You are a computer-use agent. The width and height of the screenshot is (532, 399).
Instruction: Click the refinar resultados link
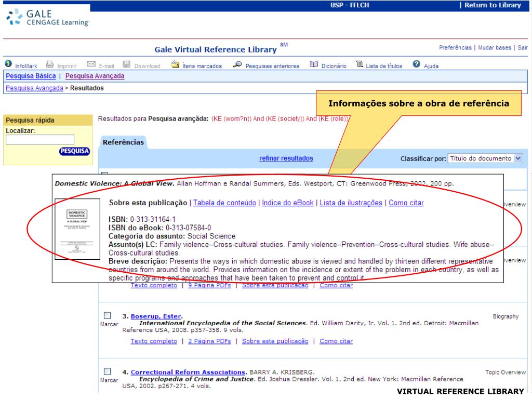tap(286, 158)
